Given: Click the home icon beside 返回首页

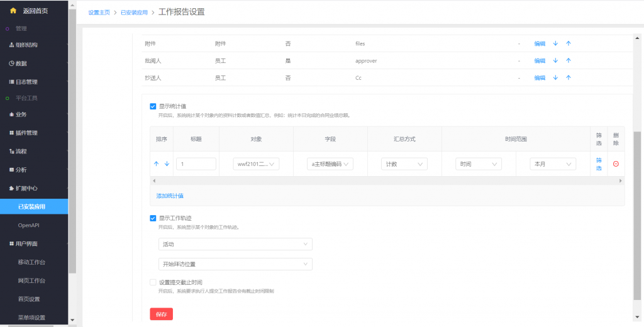Looking at the screenshot, I should (13, 10).
